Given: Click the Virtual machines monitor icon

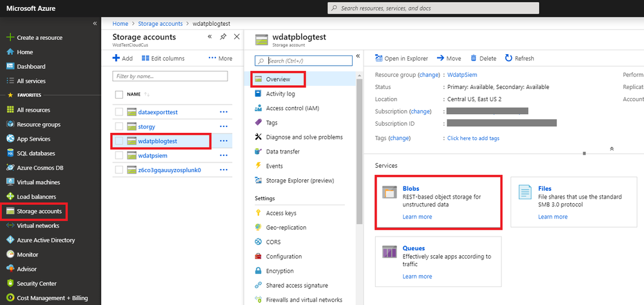Looking at the screenshot, I should click(x=11, y=182).
